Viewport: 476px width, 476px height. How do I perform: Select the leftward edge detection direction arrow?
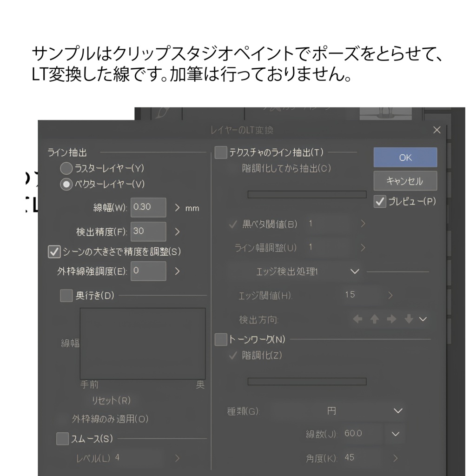tap(357, 319)
